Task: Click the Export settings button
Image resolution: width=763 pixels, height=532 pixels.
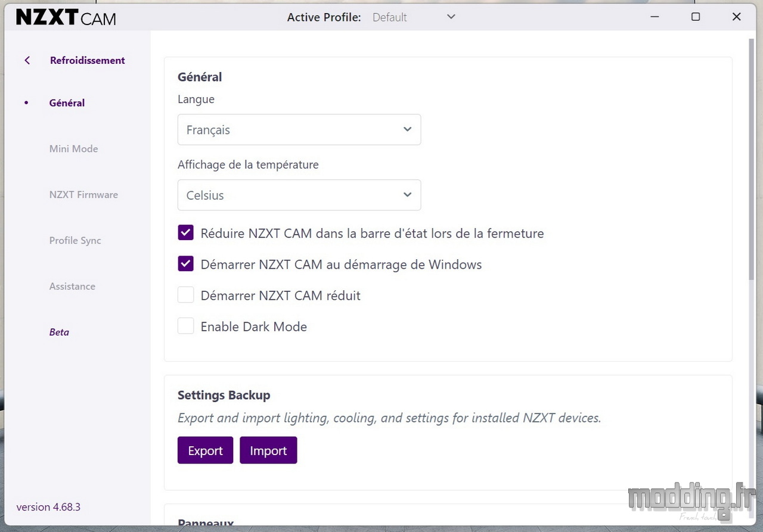Action: [205, 450]
